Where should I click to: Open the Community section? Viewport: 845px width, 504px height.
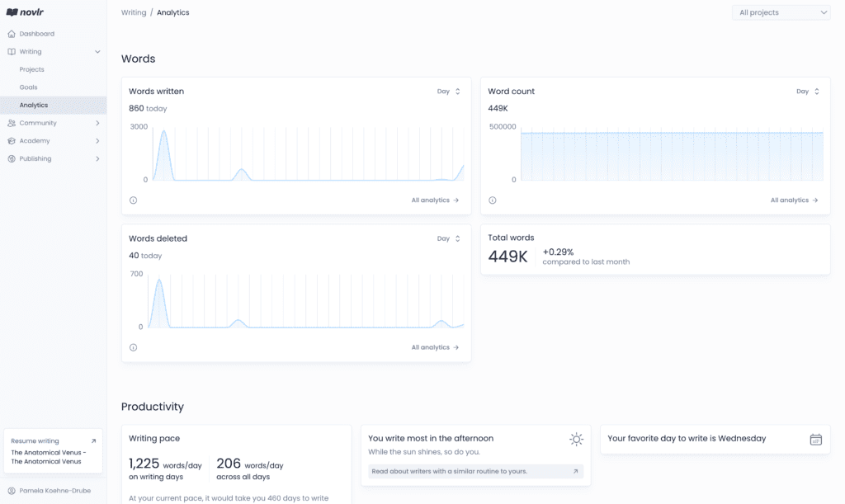tap(38, 123)
